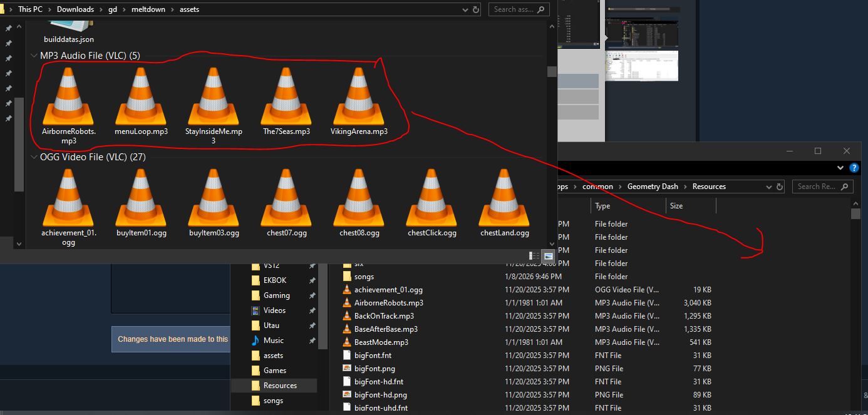Go to This PC in the breadcrumb
Screen dimensions: 868x415
(x=30, y=9)
